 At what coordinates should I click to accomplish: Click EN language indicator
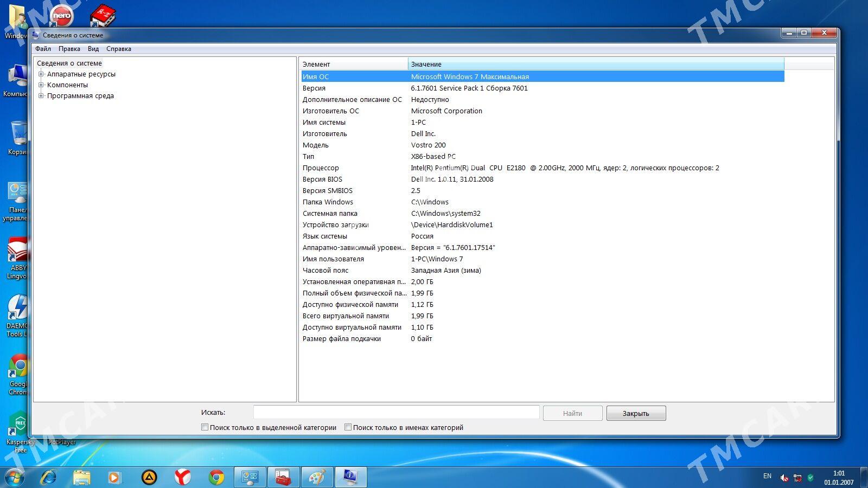coord(767,476)
